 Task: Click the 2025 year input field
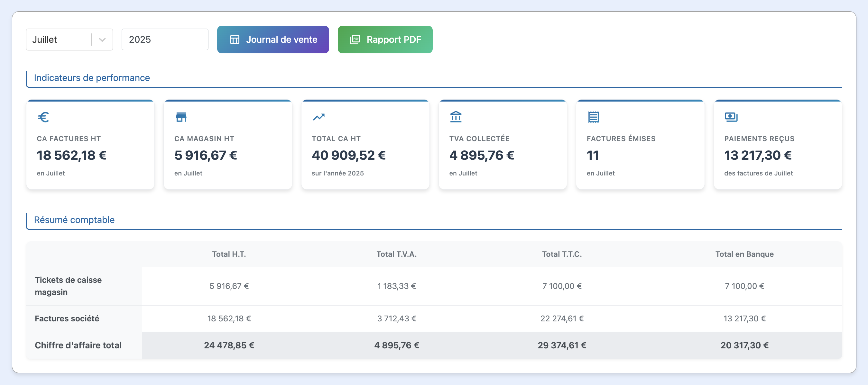click(165, 40)
